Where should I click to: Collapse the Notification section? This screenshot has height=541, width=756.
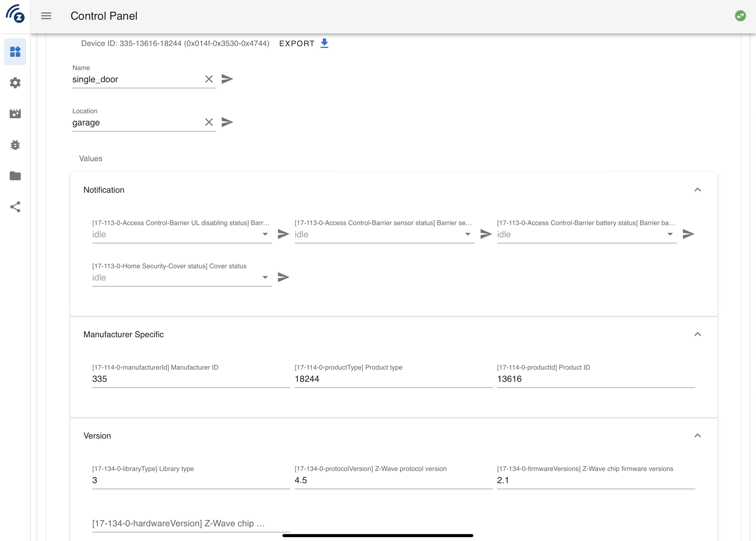(697, 190)
